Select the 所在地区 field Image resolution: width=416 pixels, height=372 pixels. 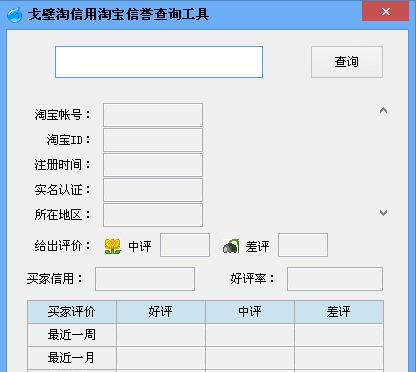click(x=153, y=215)
